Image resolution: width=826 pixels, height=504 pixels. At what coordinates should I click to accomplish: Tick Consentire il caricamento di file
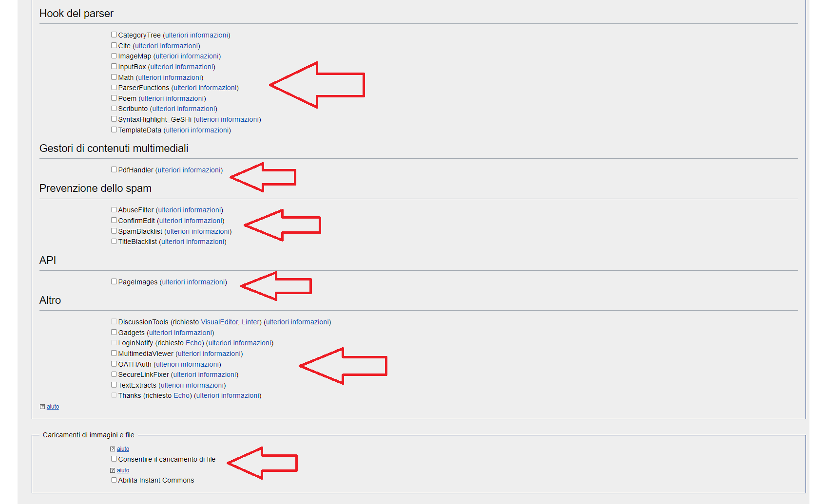(x=114, y=459)
